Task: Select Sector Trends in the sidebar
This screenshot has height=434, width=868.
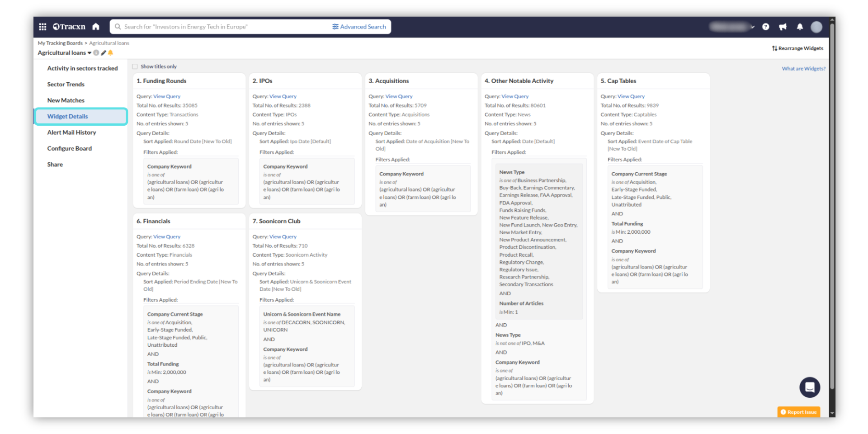Action: click(66, 84)
